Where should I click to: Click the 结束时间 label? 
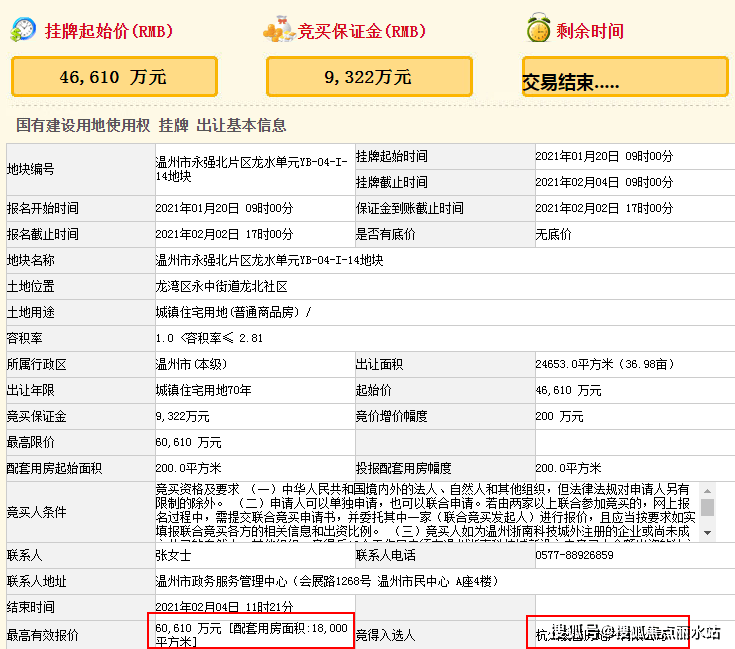point(30,608)
